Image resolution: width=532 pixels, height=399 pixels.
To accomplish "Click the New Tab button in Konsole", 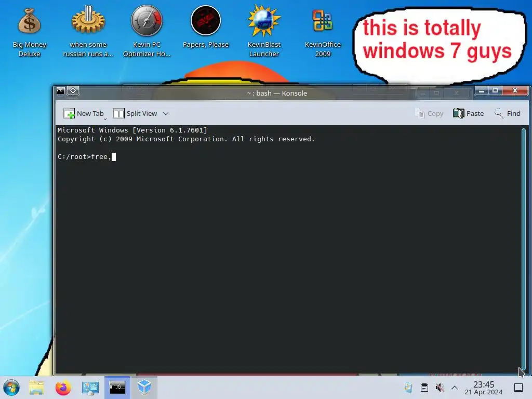I will coord(84,113).
